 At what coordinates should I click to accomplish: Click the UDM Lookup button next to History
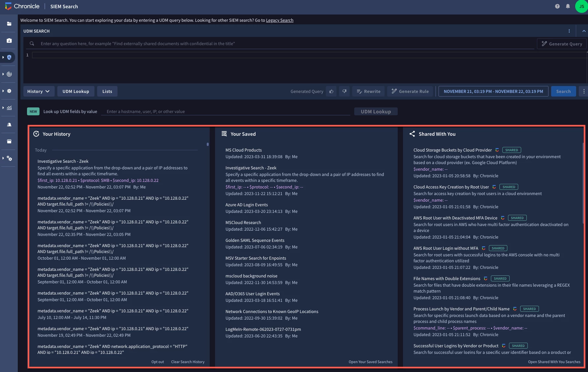[x=76, y=91]
